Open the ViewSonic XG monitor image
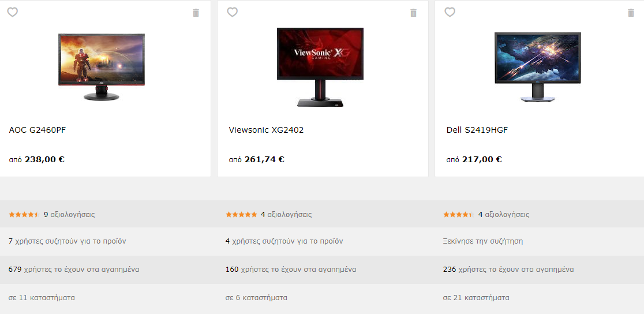 (320, 68)
